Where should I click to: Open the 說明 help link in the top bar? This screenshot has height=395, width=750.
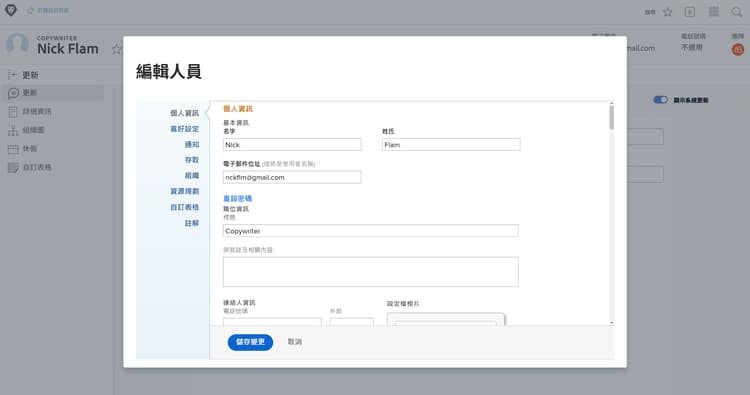pyautogui.click(x=650, y=12)
